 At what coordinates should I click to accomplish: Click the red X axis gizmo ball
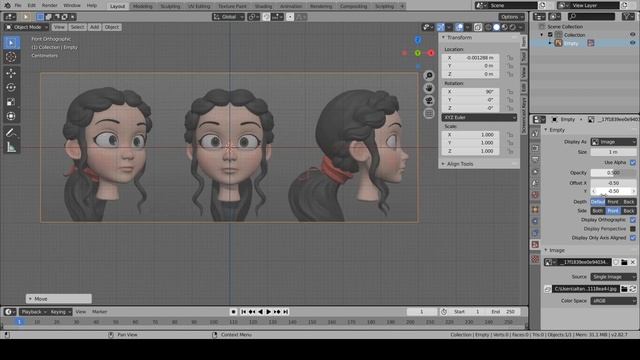[431, 53]
